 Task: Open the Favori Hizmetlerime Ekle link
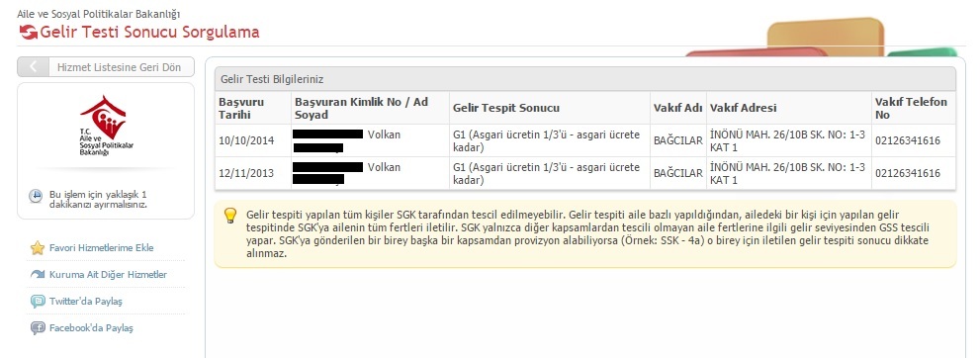coord(101,248)
